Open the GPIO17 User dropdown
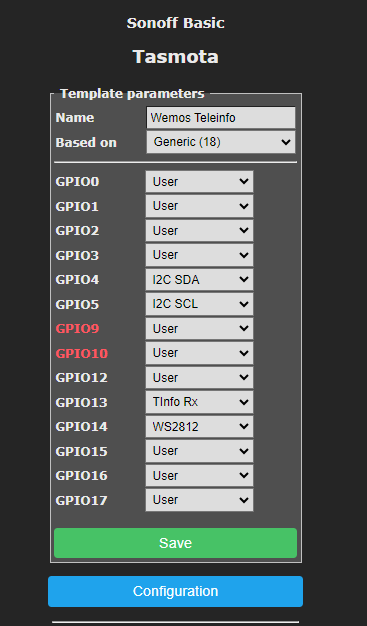The width and height of the screenshot is (367, 626). tap(199, 500)
